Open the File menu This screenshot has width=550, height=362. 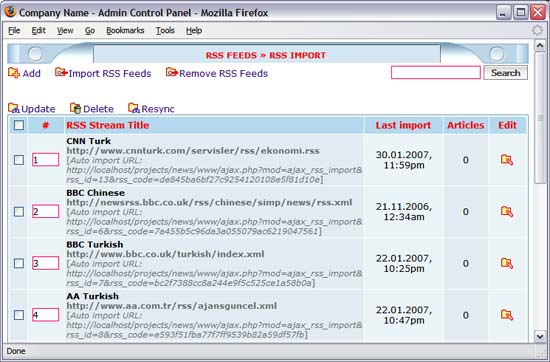[x=14, y=31]
